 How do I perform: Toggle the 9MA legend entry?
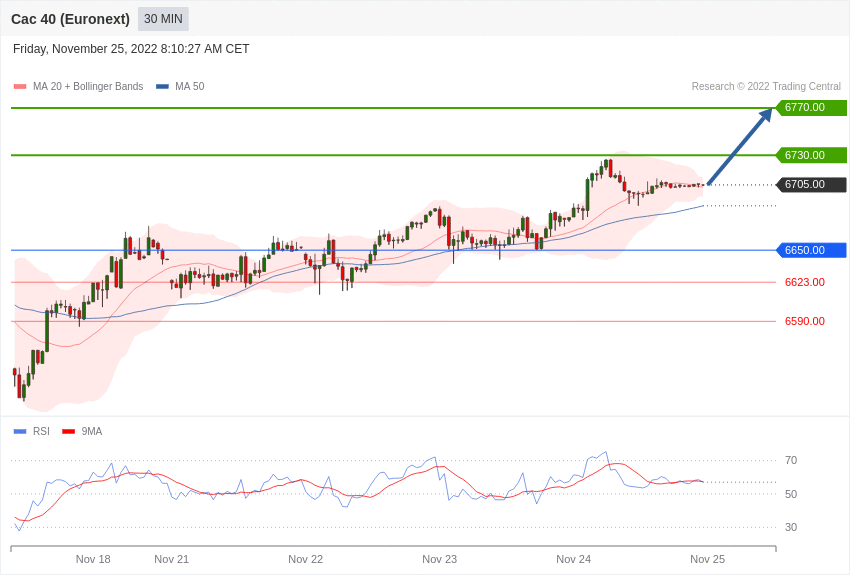[92, 432]
